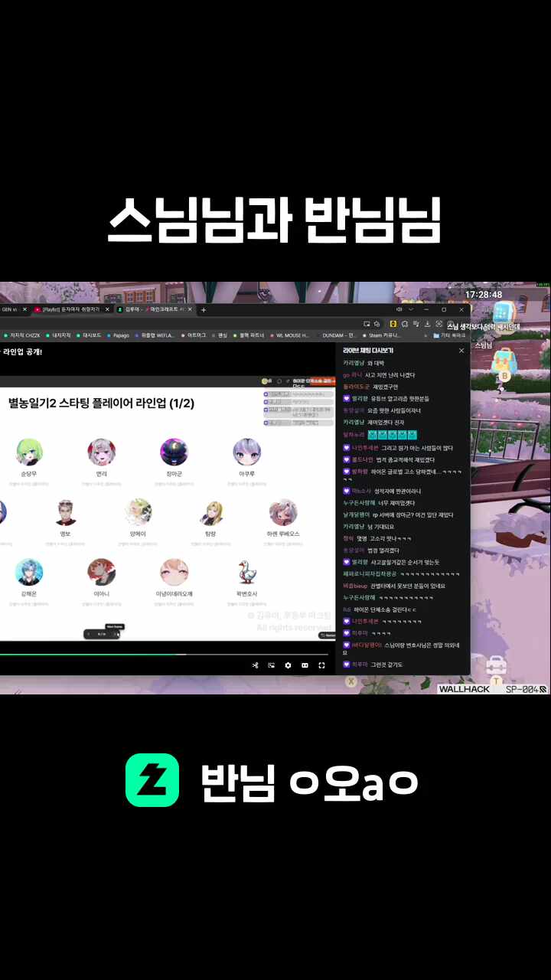Click the toolbox icon in game HUD
The image size is (551, 980).
click(496, 665)
